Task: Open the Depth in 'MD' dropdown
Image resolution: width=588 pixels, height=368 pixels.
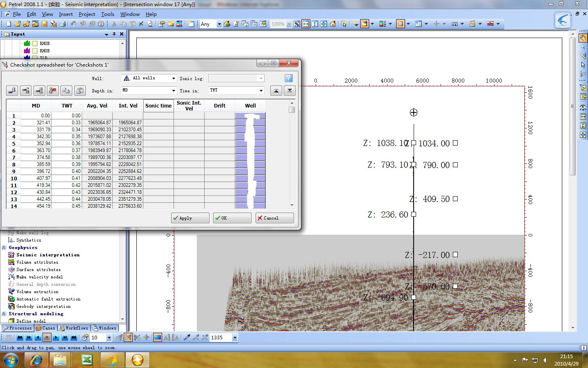Action: (174, 90)
